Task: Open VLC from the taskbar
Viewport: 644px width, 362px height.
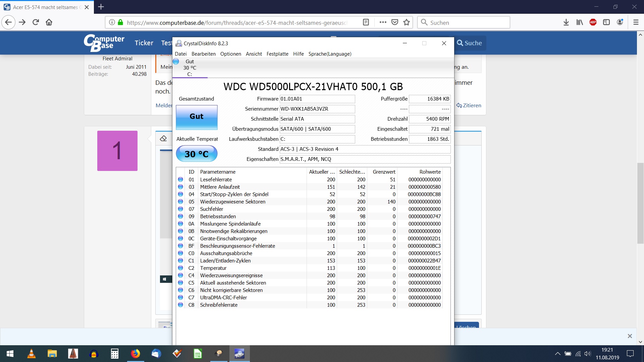Action: click(31, 354)
